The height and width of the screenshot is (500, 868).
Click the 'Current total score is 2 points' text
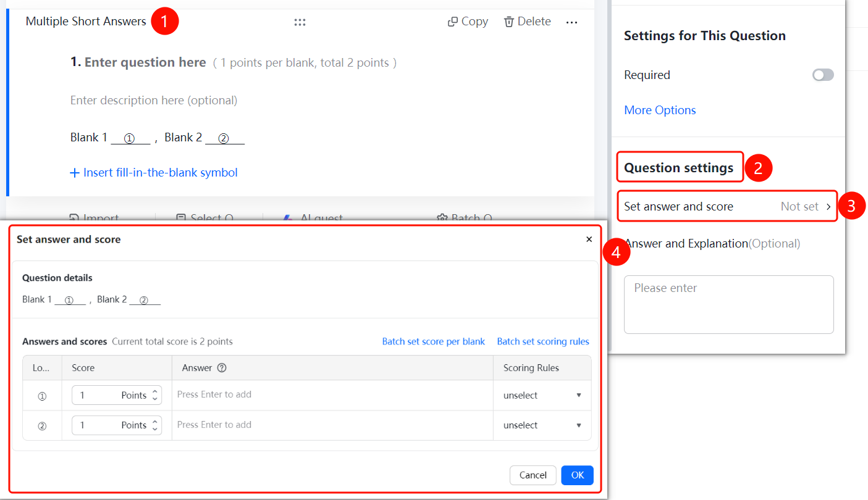pos(172,341)
